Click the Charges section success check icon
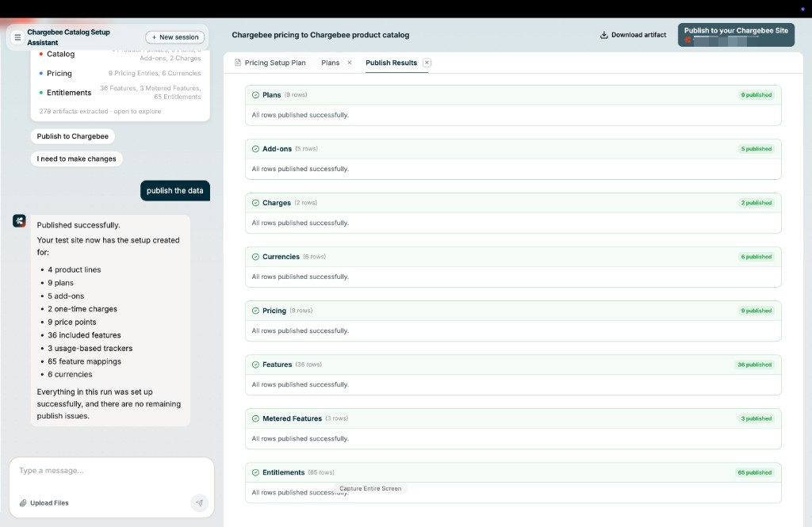This screenshot has height=527, width=812. pyautogui.click(x=255, y=203)
